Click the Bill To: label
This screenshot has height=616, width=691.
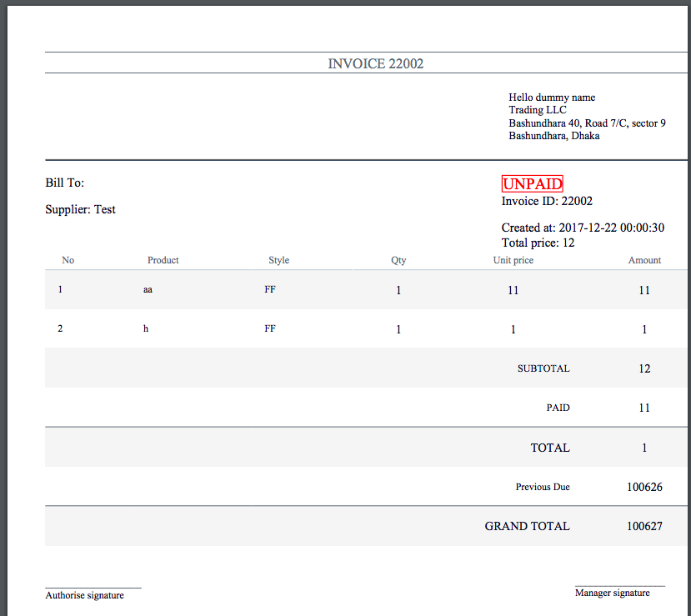pos(65,183)
